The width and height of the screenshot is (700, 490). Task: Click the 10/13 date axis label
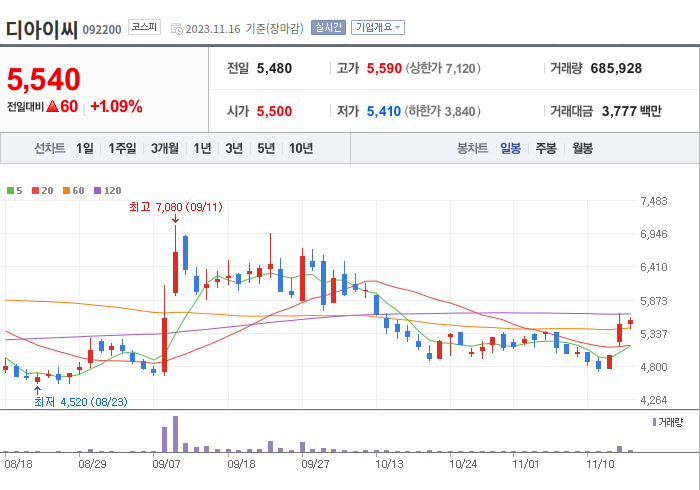tap(389, 464)
